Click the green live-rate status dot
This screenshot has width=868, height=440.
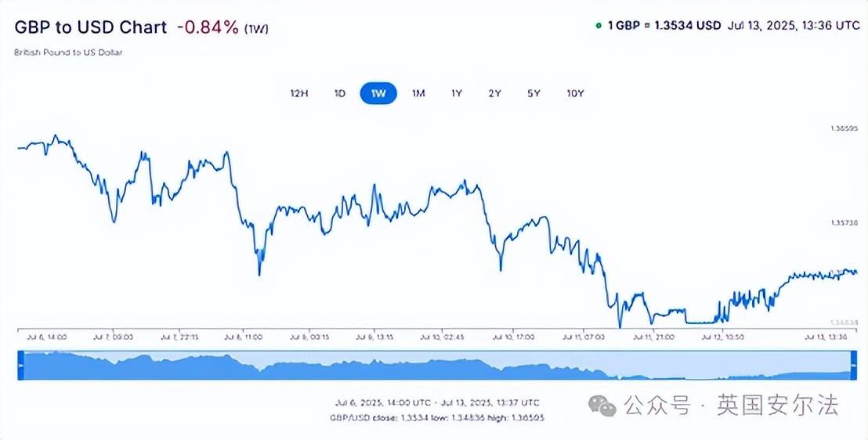(x=599, y=26)
